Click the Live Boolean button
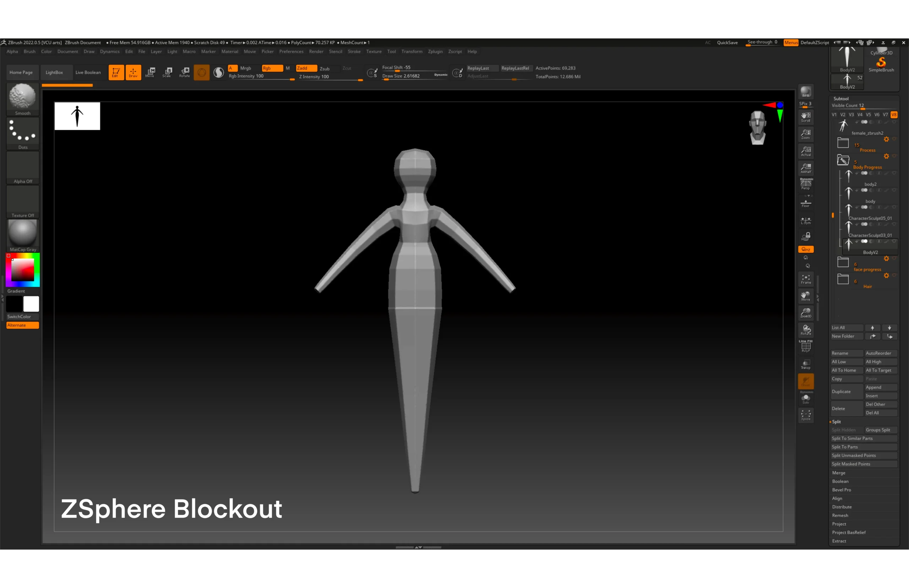This screenshot has height=588, width=909. (88, 72)
